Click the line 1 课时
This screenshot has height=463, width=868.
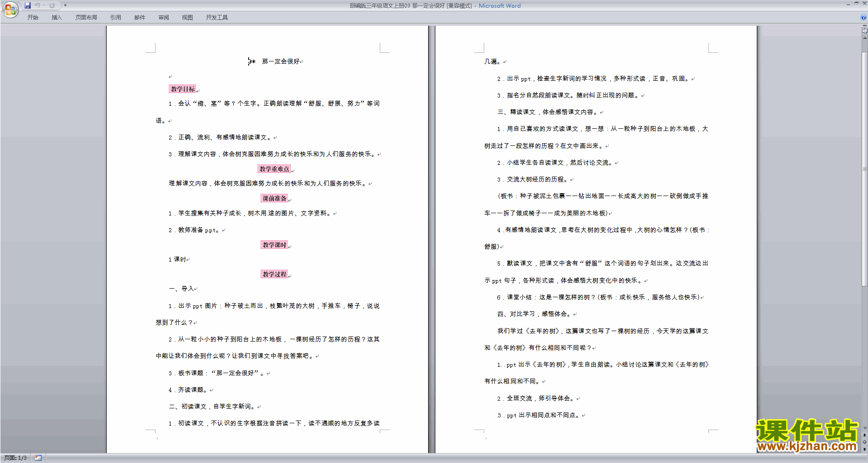coord(177,259)
